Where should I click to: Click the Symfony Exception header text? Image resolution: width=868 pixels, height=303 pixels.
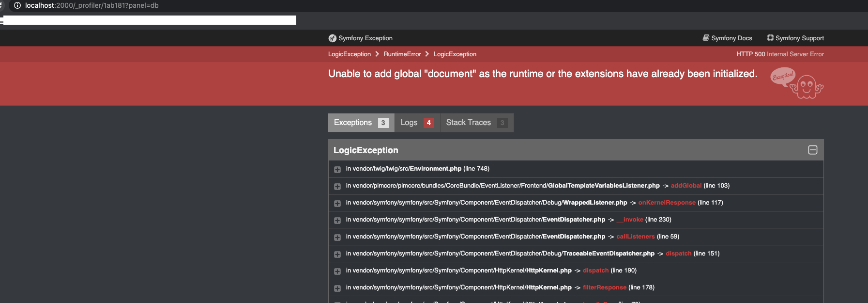(x=365, y=38)
